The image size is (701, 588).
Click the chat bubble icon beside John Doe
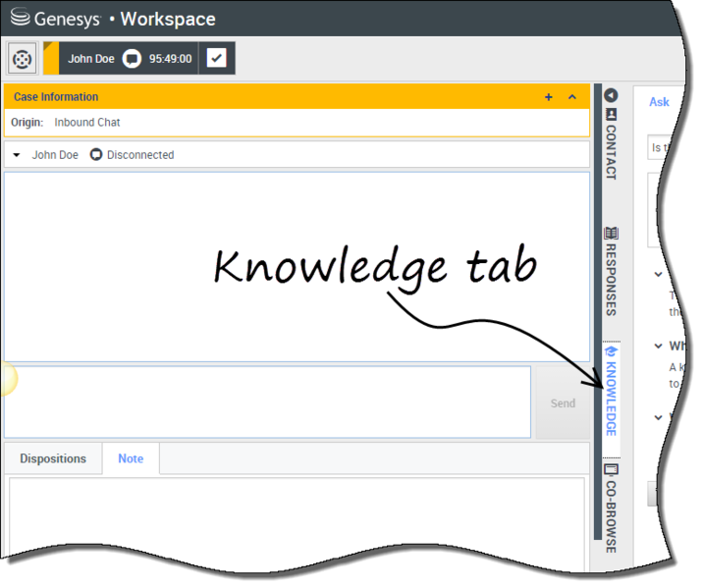(132, 59)
